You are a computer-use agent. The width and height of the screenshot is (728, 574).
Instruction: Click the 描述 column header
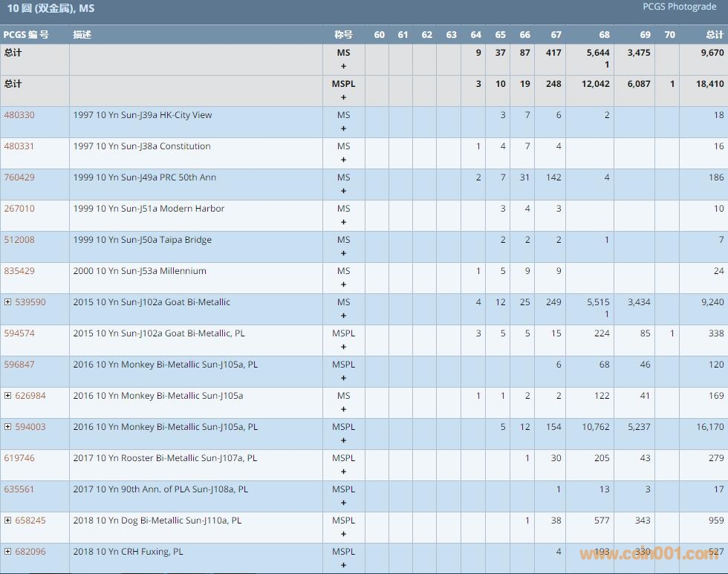pos(82,35)
